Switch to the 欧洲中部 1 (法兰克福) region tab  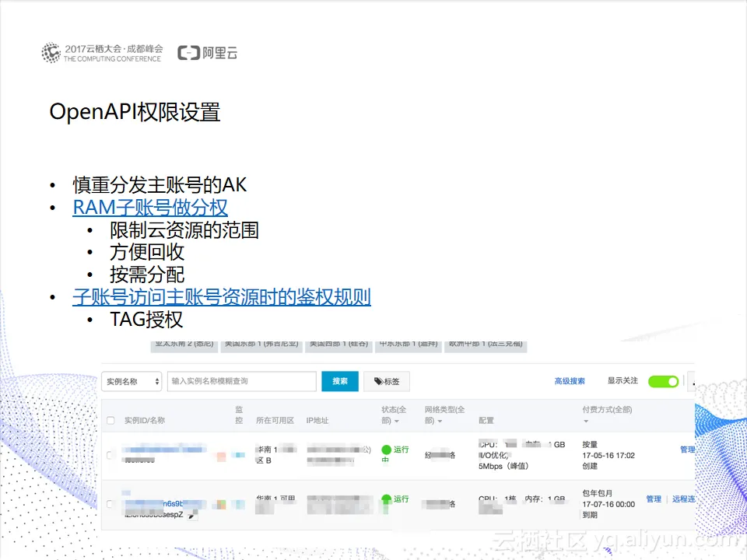tap(486, 344)
